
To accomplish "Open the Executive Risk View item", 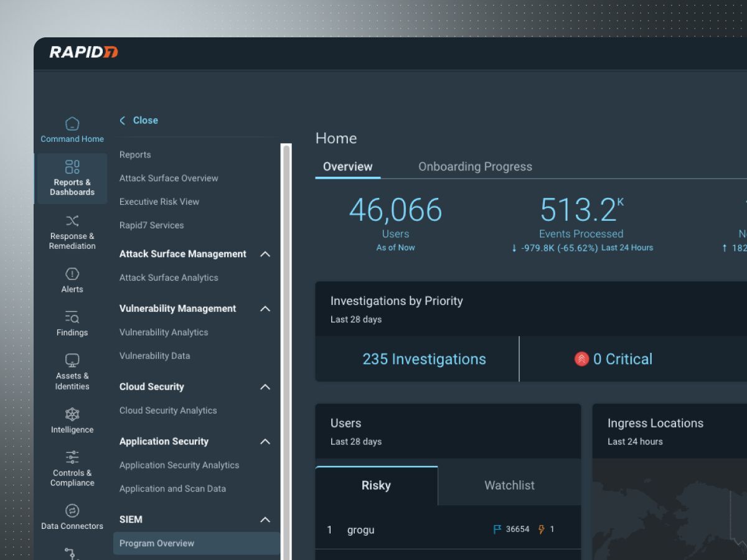I will pos(159,202).
